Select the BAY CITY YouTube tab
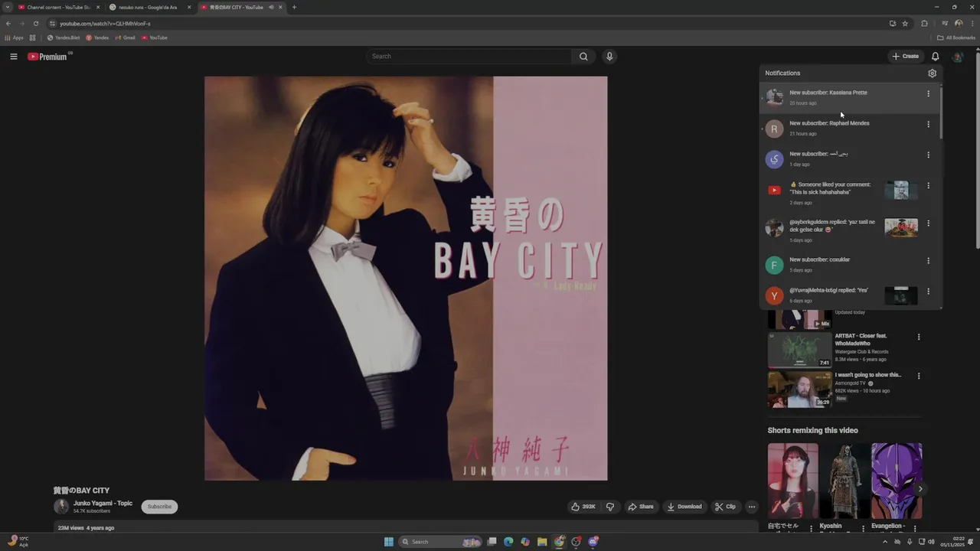The image size is (980, 551). pyautogui.click(x=241, y=7)
